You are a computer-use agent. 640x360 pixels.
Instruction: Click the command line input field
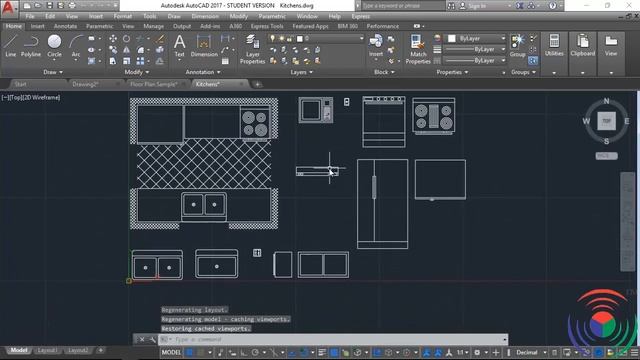tap(333, 339)
